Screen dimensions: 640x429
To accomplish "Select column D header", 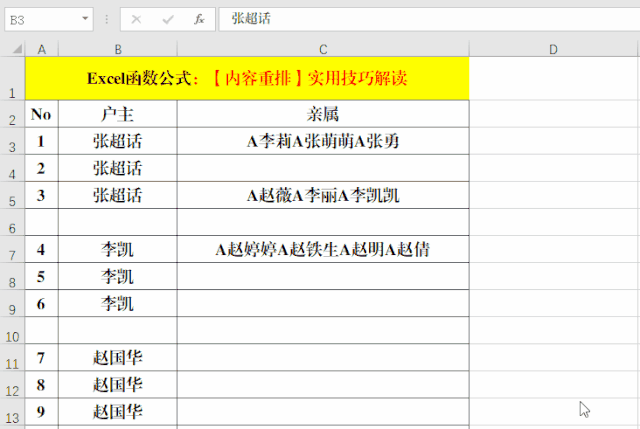I will tap(553, 49).
